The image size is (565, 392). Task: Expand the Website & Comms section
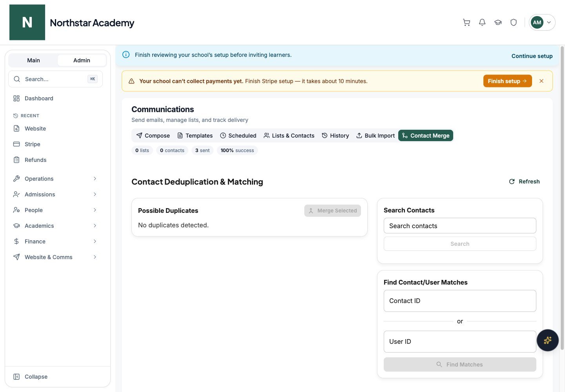[55, 257]
